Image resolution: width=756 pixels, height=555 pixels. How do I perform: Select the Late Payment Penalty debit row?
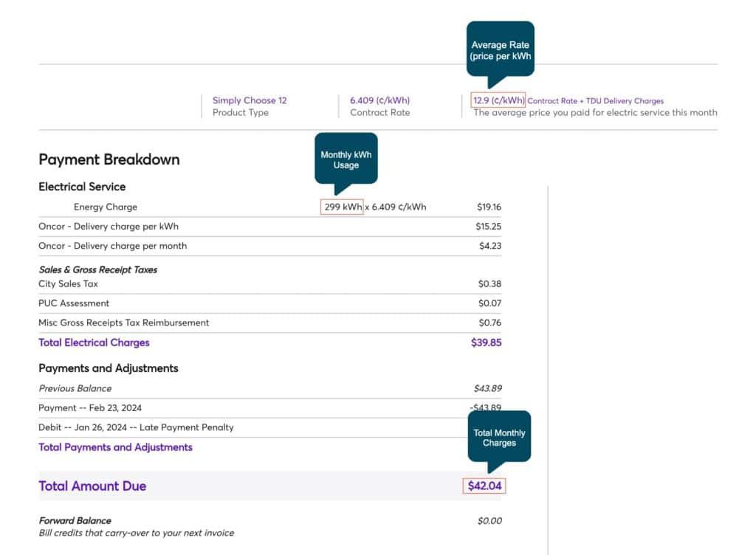[x=136, y=427]
